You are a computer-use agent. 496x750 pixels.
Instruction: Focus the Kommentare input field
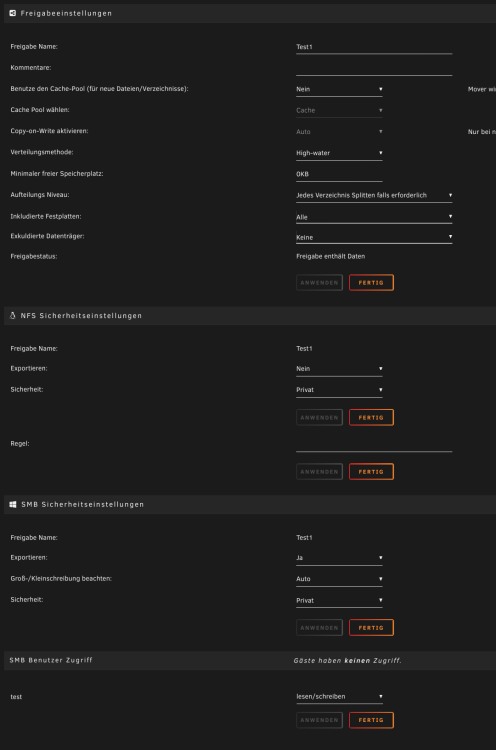click(x=374, y=68)
